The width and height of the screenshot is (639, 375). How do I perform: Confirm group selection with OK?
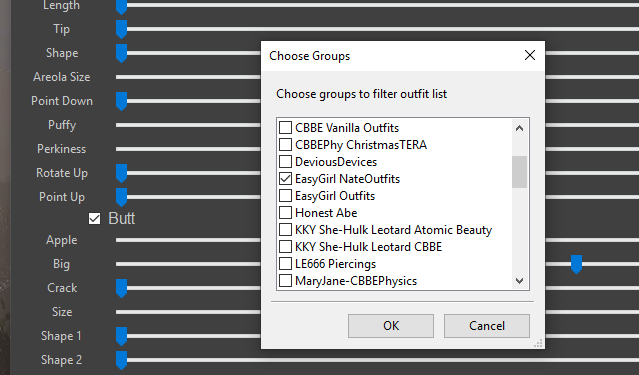(x=391, y=326)
